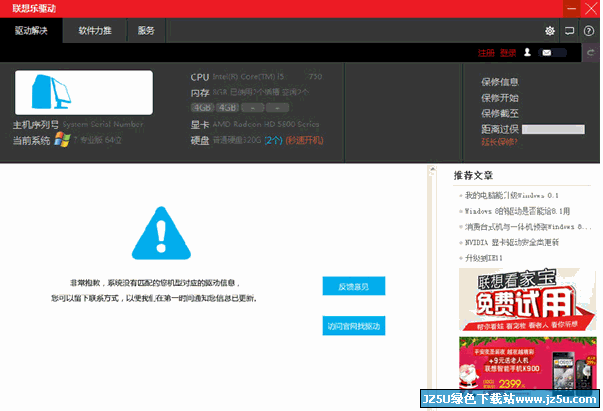The image size is (603, 411).
Task: Open the settings gear icon
Action: pos(550,31)
